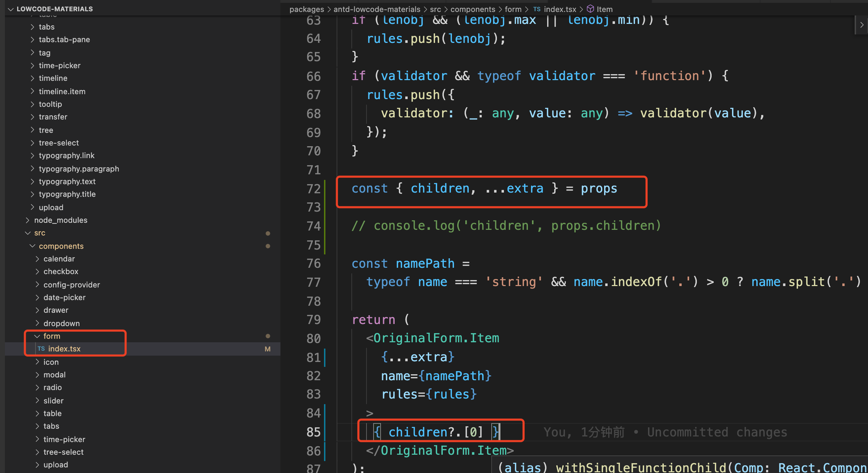The image size is (868, 473).
Task: Click the M git-modified badge on index.tsx
Action: [x=267, y=349]
